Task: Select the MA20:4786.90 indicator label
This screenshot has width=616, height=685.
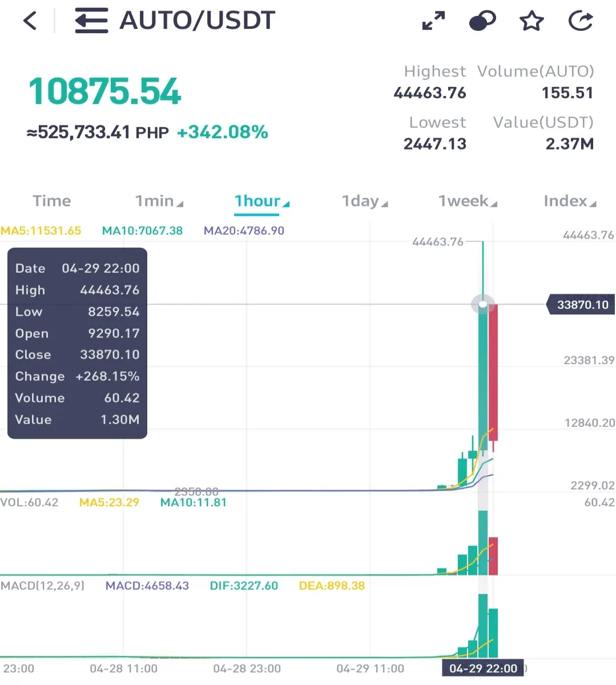Action: [244, 231]
